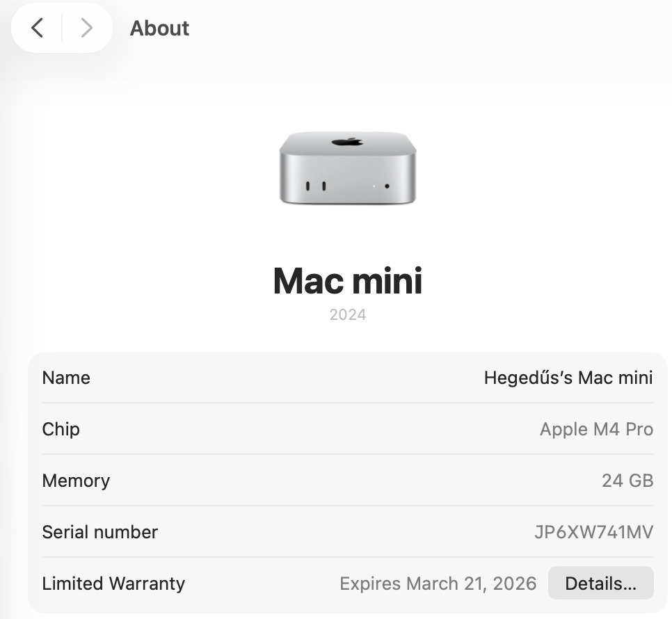Click the Limited Warranty row label
The height and width of the screenshot is (619, 672).
(x=113, y=584)
